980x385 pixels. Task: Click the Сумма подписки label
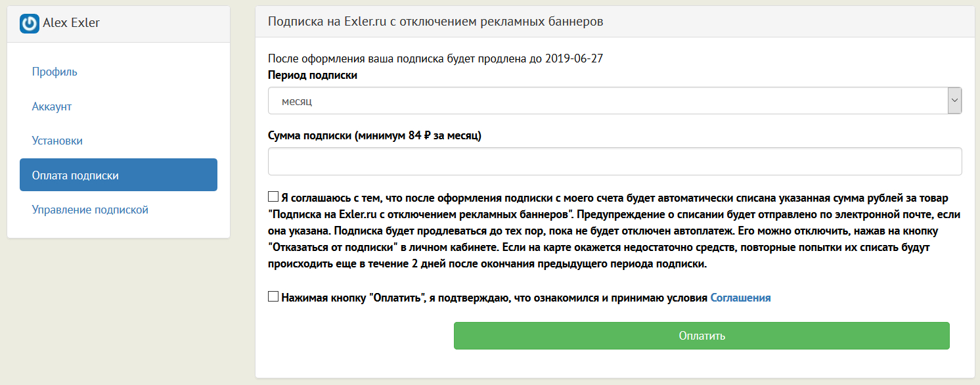click(x=375, y=136)
